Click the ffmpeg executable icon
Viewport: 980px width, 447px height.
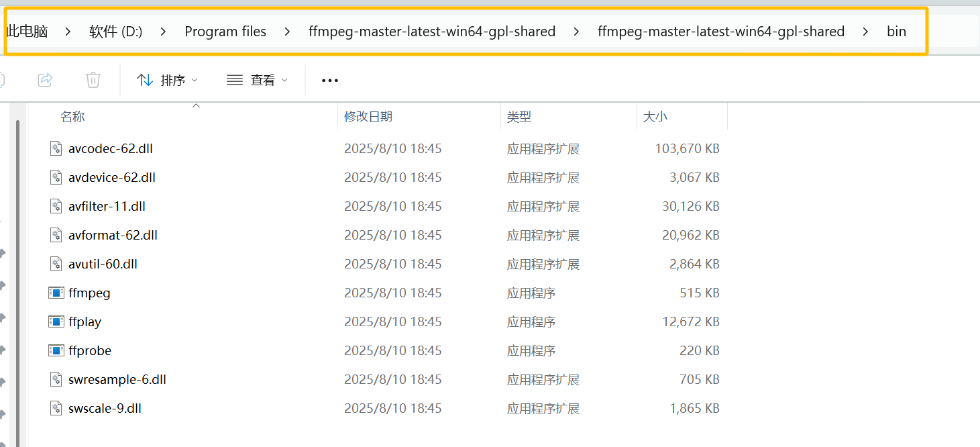pyautogui.click(x=56, y=293)
